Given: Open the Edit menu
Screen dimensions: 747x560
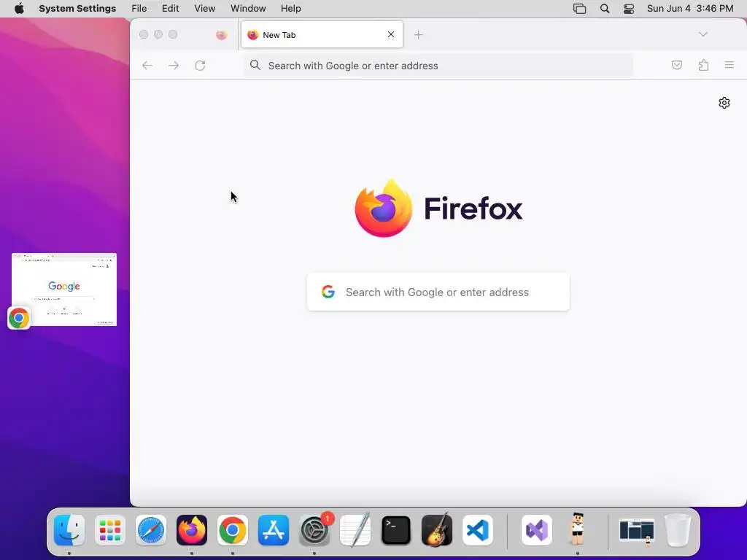Looking at the screenshot, I should pos(170,9).
